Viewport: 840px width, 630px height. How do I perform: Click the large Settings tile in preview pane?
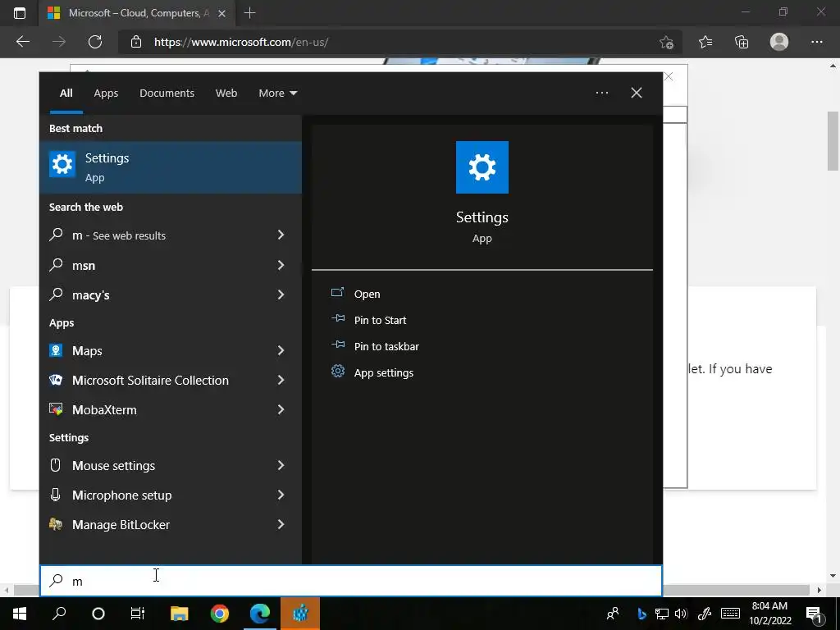tap(482, 167)
